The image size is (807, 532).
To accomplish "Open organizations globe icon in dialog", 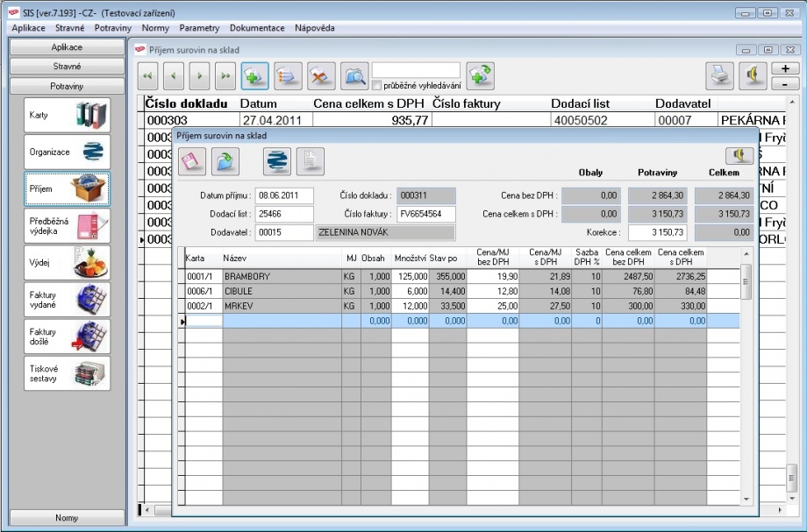I will [277, 161].
